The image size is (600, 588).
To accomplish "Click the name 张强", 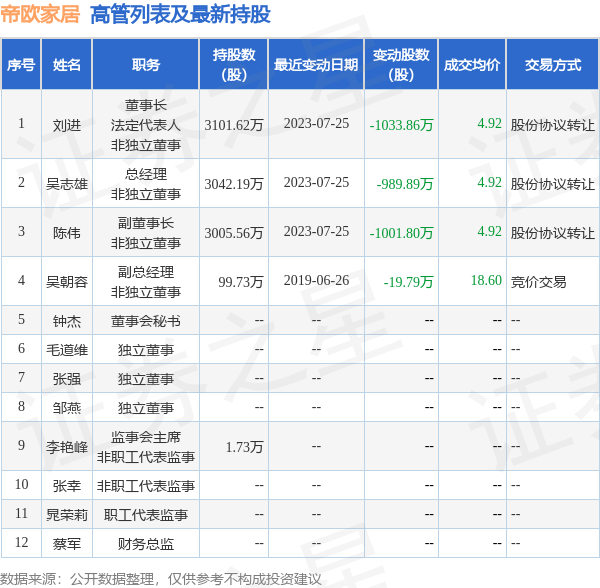I will [67, 379].
